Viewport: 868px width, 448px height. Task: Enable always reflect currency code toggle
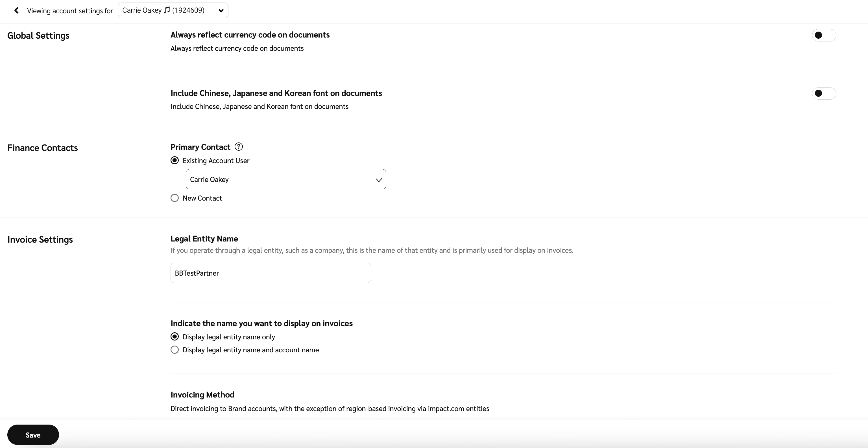tap(823, 35)
